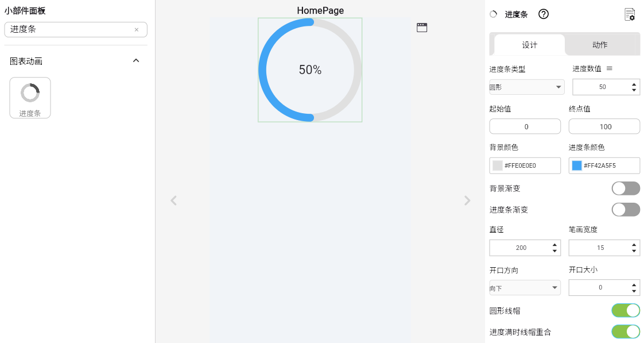Image resolution: width=644 pixels, height=343 pixels.
Task: Switch to the 动作 tab
Action: click(x=600, y=45)
